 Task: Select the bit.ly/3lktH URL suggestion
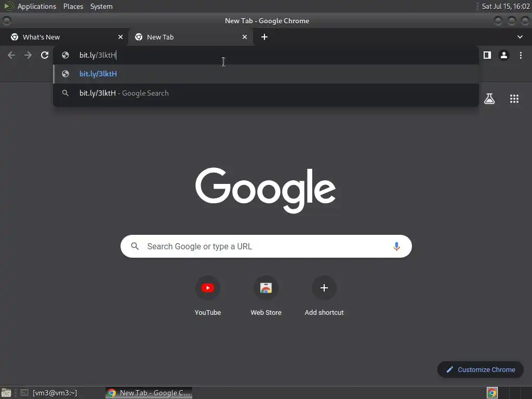pos(266,74)
